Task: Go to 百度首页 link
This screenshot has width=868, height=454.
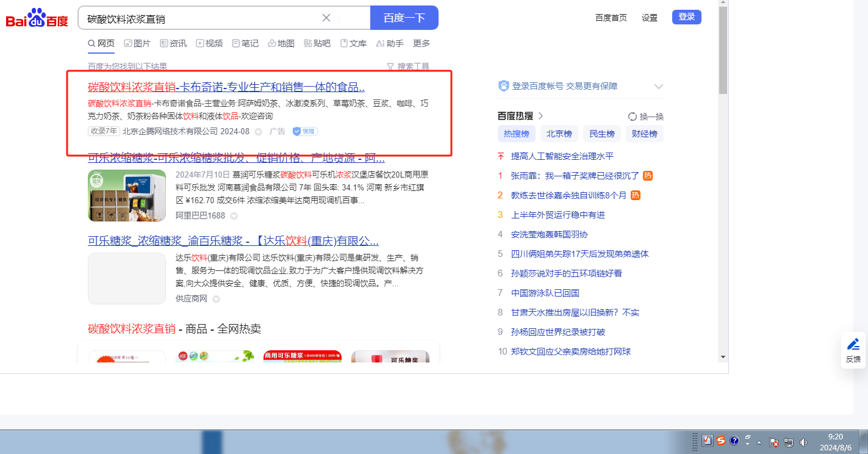Action: pyautogui.click(x=611, y=18)
